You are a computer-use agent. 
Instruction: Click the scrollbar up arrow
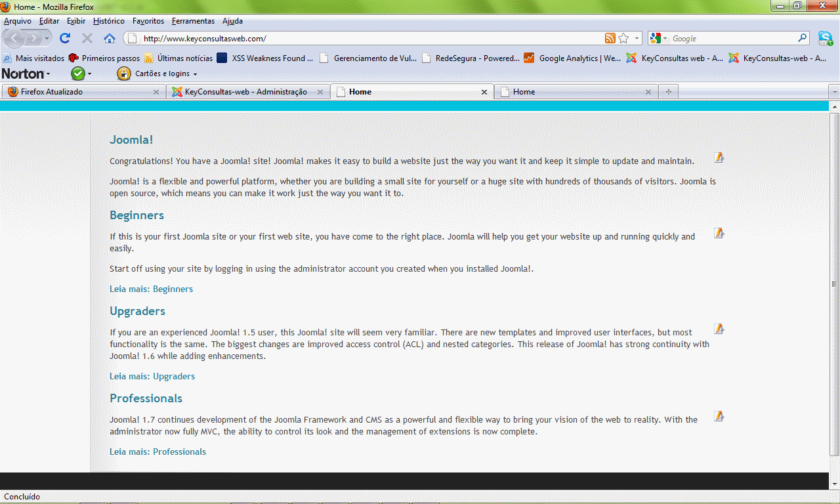pos(834,106)
